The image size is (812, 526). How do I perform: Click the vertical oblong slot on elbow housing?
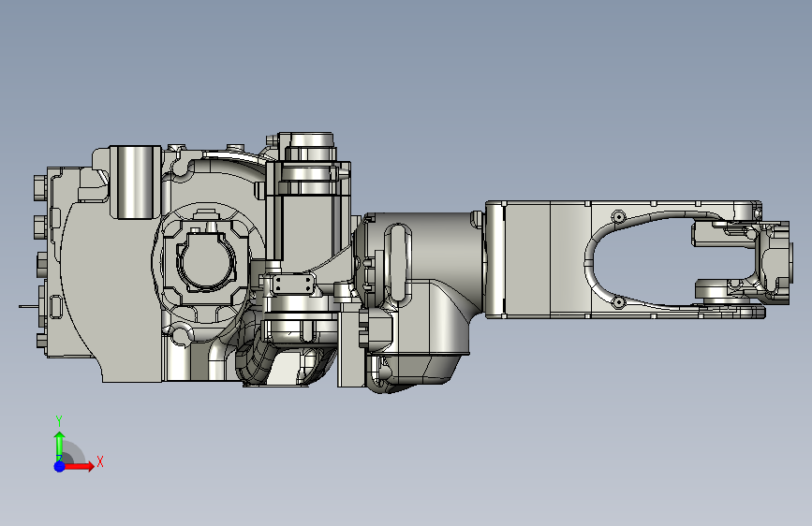[x=398, y=262]
